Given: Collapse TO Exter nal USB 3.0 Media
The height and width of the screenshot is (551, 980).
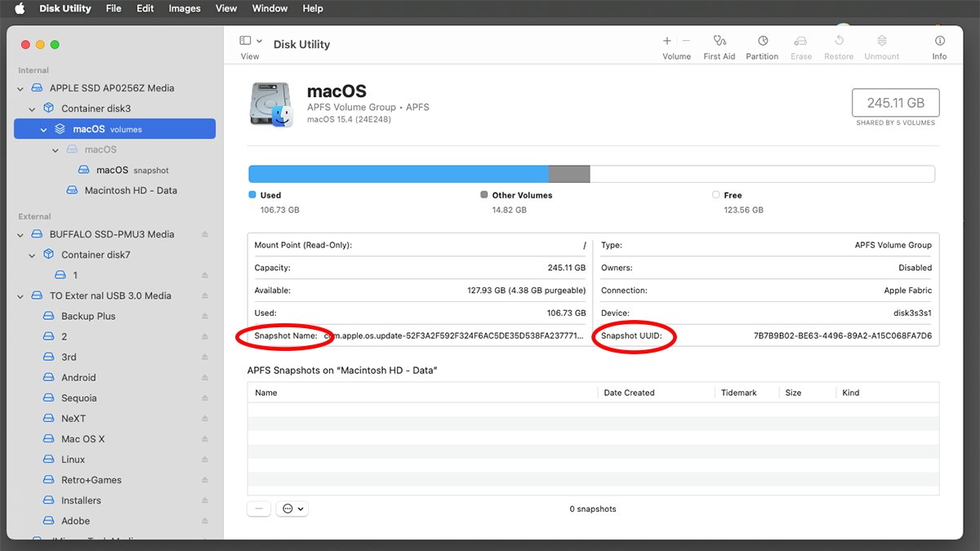Looking at the screenshot, I should click(x=20, y=295).
